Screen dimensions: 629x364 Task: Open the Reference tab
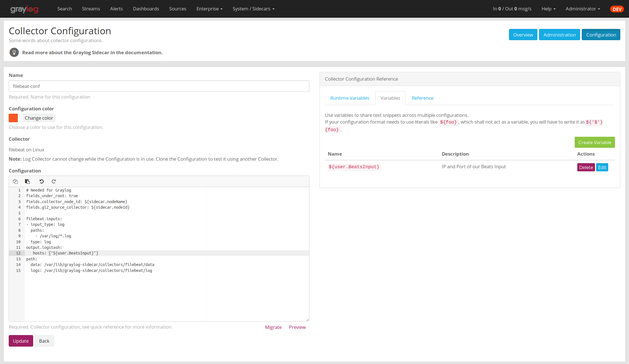(422, 98)
